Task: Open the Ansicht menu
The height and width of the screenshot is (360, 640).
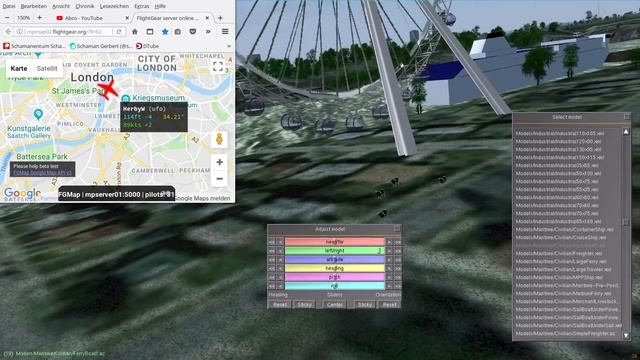Action: (61, 6)
